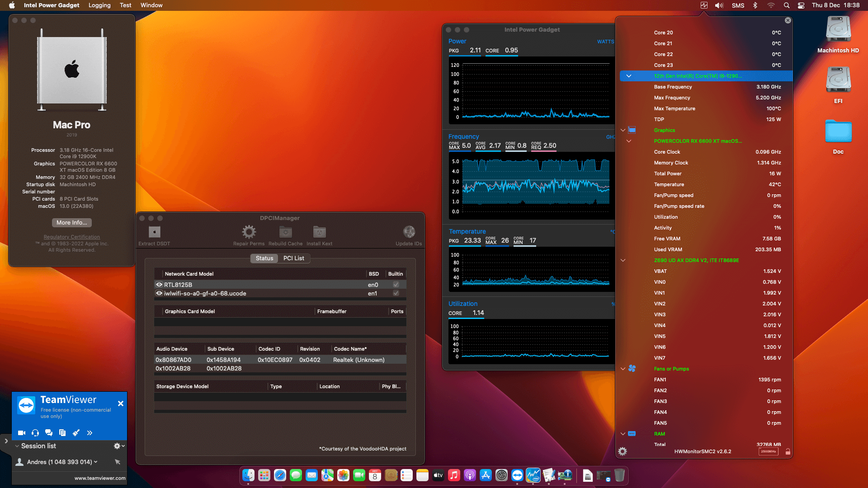
Task: Collapse POWERCOLOR RX 6600 XT subsection
Action: point(629,141)
